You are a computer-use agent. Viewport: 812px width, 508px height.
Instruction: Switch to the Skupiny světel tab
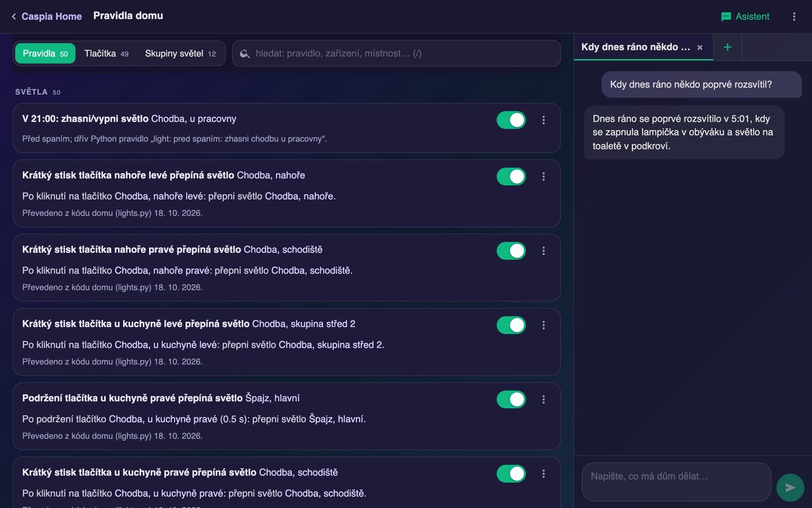coord(180,54)
